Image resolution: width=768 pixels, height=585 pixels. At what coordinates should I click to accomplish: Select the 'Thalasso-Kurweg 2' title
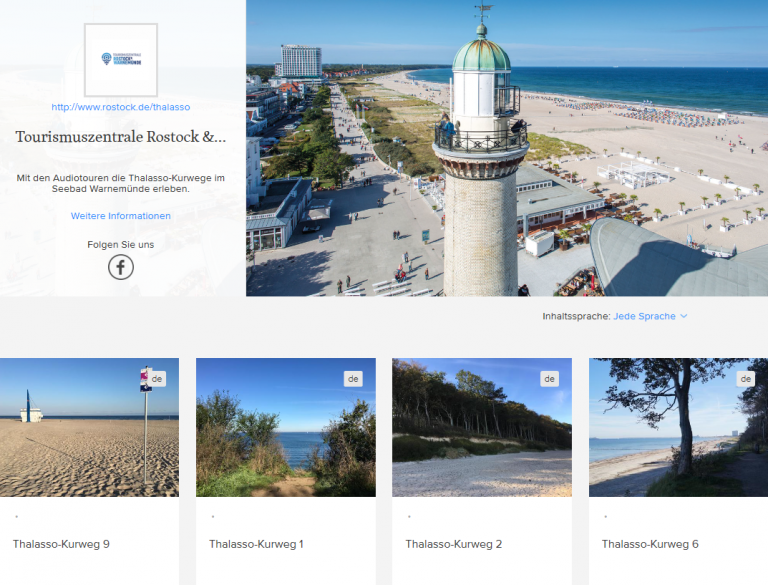pos(453,544)
